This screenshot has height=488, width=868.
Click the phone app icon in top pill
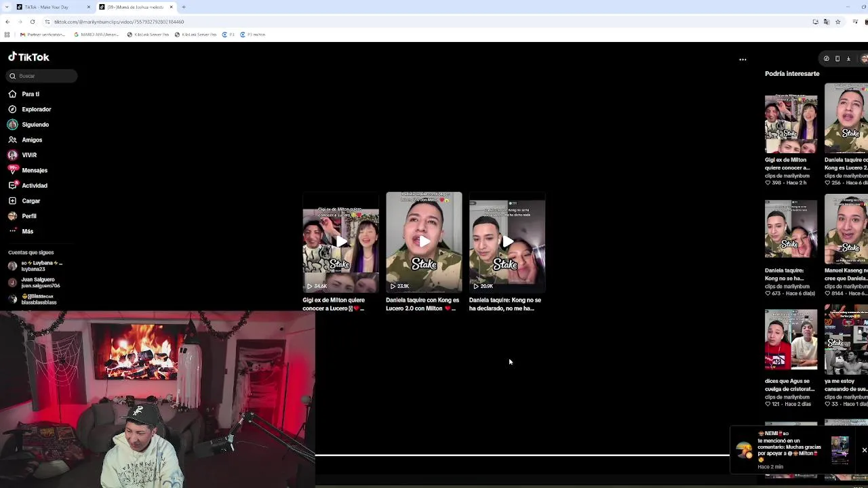pyautogui.click(x=837, y=59)
